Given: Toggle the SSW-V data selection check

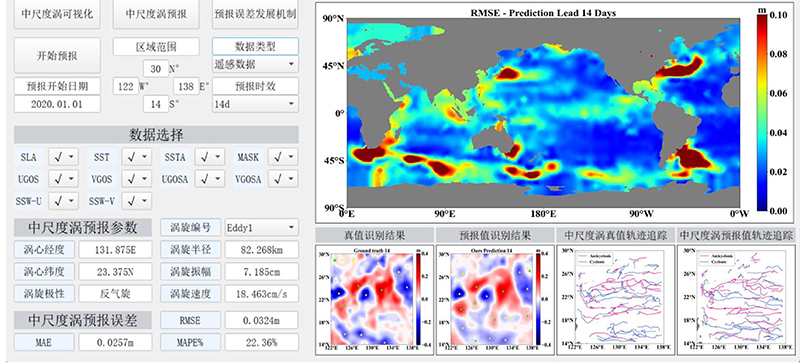Looking at the screenshot, I should [137, 201].
